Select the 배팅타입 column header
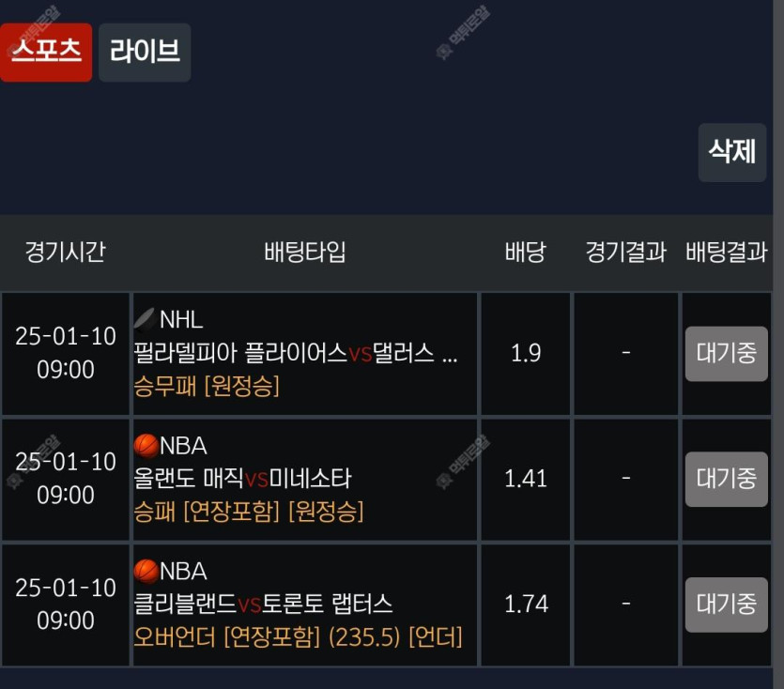This screenshot has width=784, height=689. click(305, 252)
